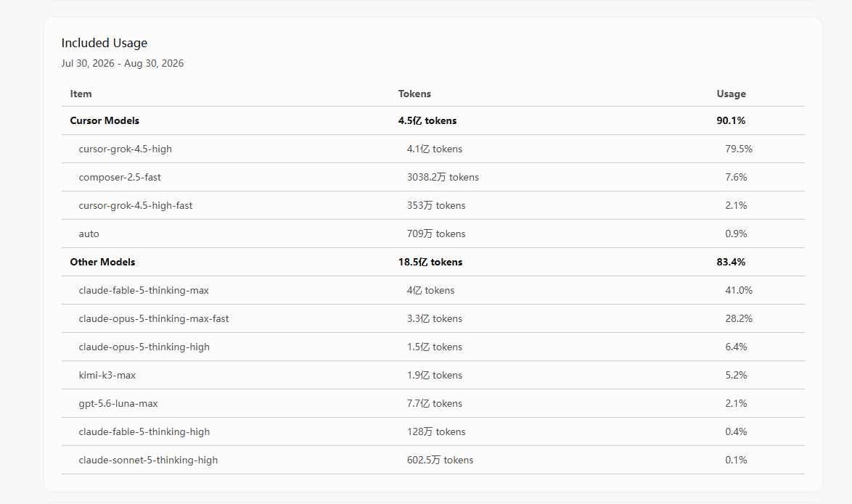Select the claude-opus-5-thinking-max-fast model name
The width and height of the screenshot is (852, 504).
click(x=154, y=318)
